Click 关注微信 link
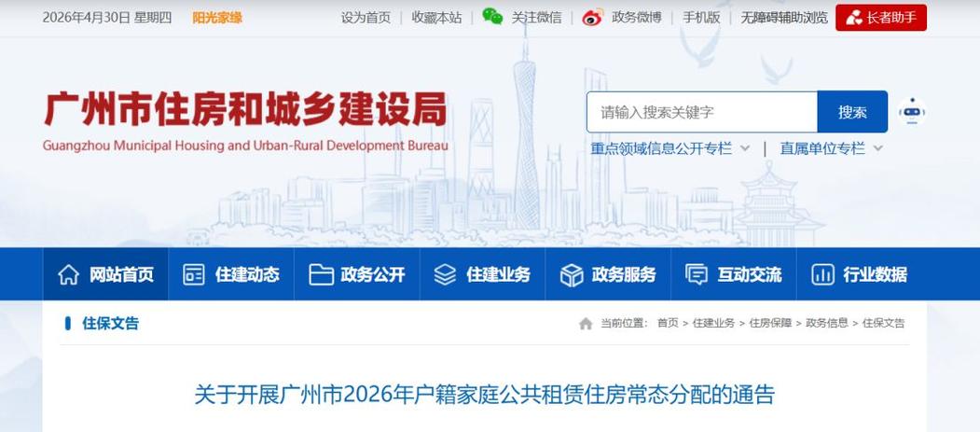 [x=536, y=18]
